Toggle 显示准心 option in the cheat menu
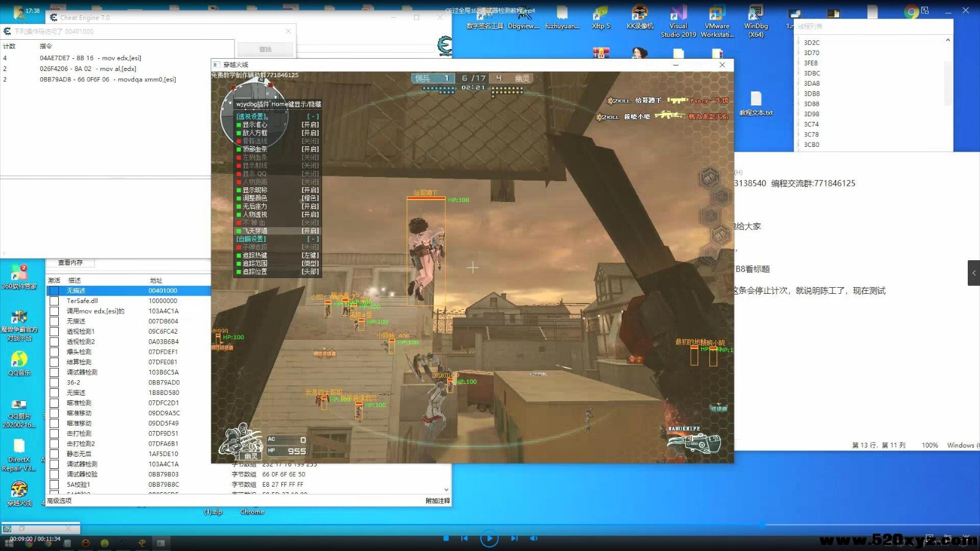 [277, 124]
